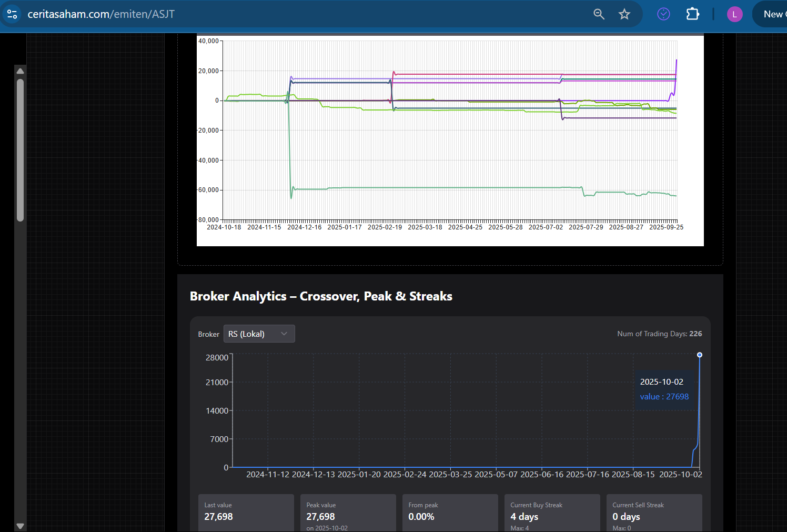
Task: Click the scrollbar down arrow
Action: pos(21,526)
